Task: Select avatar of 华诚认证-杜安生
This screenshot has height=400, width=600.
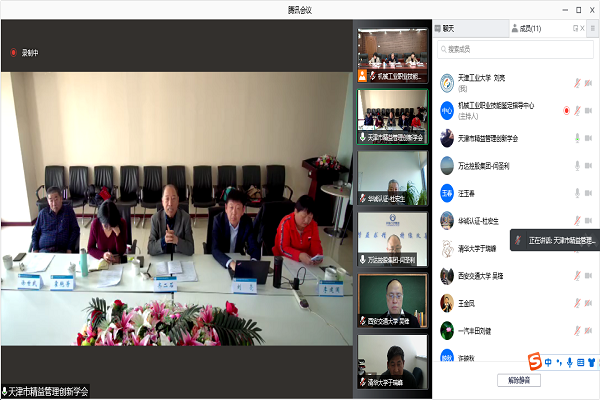Action: click(447, 221)
